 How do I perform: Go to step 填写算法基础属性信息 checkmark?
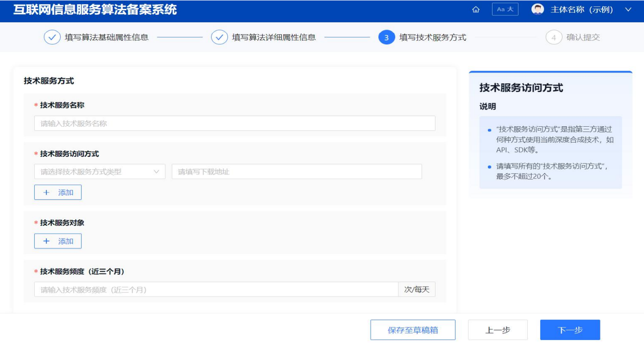pyautogui.click(x=52, y=37)
